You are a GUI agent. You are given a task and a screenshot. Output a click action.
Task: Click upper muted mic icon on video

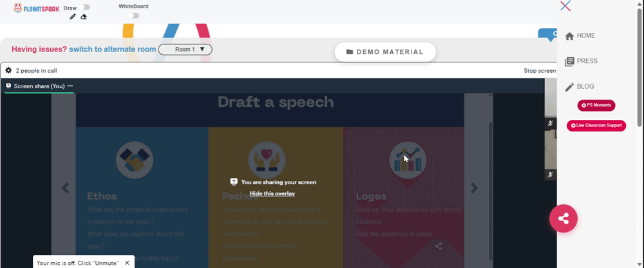[x=551, y=123]
